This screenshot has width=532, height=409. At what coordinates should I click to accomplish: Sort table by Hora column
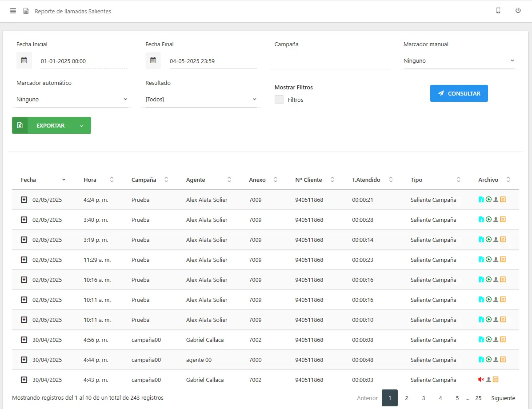[99, 180]
